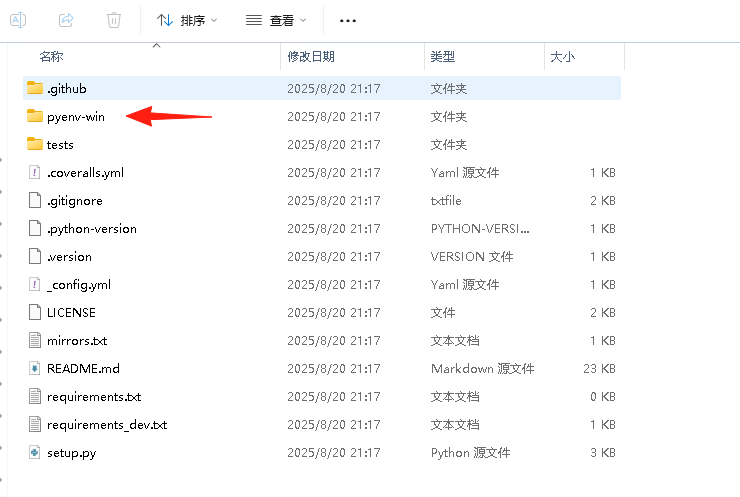Screen dimensions: 740x497
Task: Sort by the 类型 column header
Action: [x=443, y=57]
